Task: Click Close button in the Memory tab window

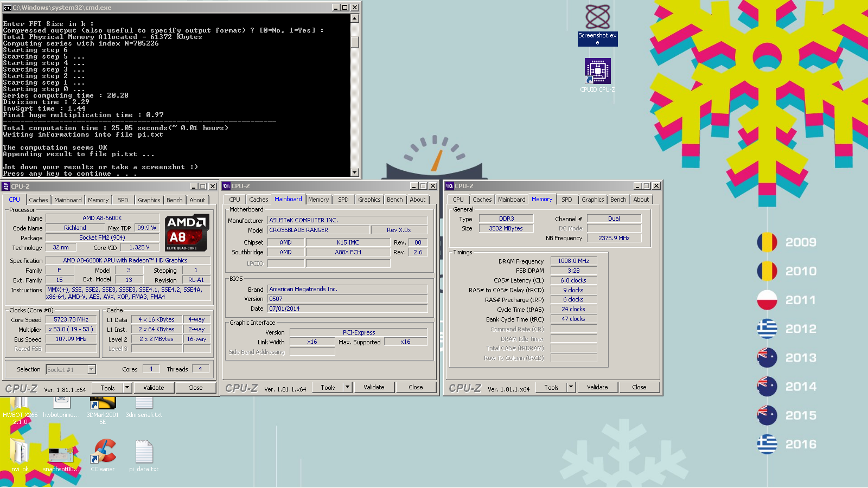Action: 639,387
